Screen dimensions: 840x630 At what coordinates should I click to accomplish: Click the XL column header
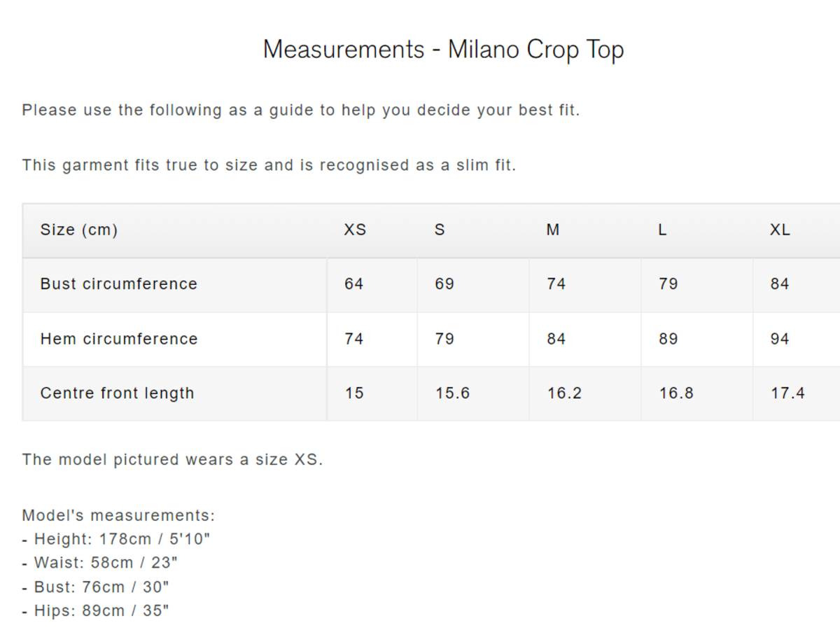coord(780,230)
